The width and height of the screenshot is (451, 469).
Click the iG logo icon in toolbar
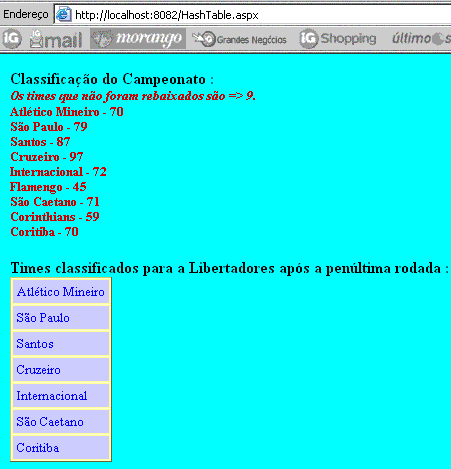click(x=12, y=39)
